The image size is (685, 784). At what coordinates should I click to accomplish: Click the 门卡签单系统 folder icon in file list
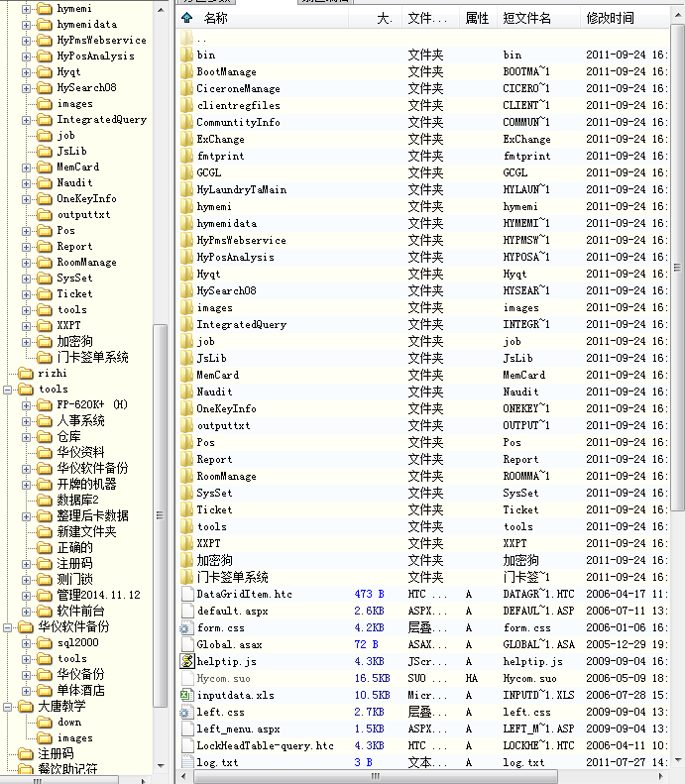pyautogui.click(x=187, y=577)
